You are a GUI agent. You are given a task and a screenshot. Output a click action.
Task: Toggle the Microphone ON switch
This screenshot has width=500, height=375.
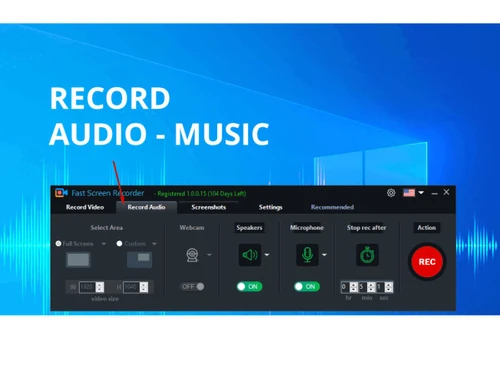click(x=307, y=286)
